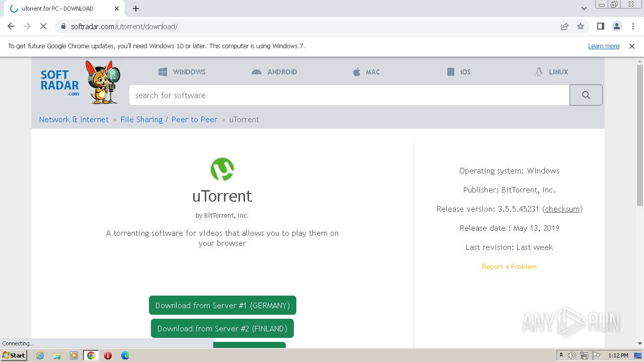644x362 pixels.
Task: Go to Network & Internet breadcrumb
Action: [74, 119]
